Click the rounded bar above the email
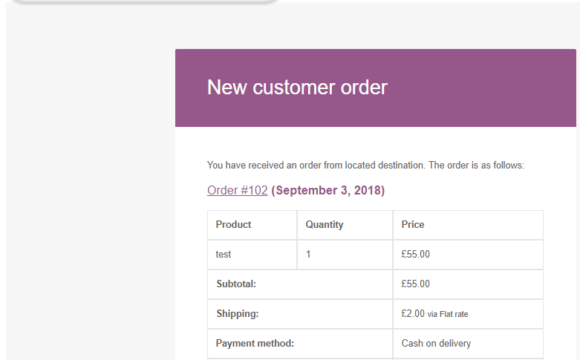Screen dimensions: 580x360 [x=144, y=2]
